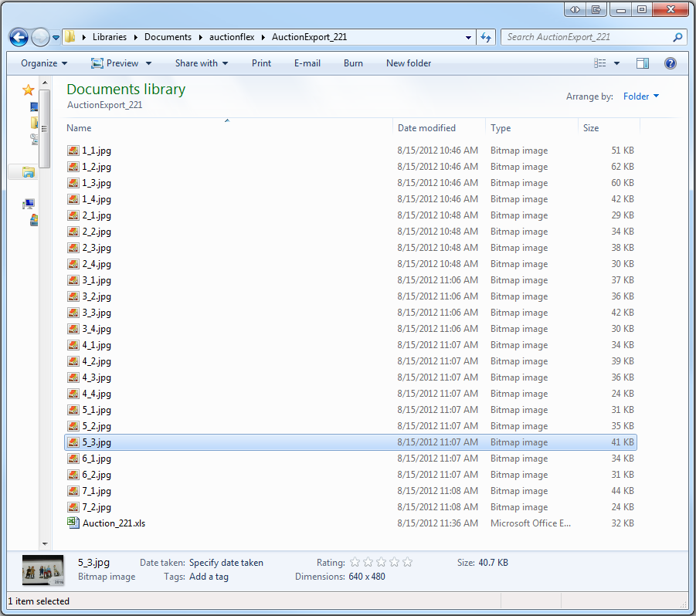
Task: Click the 5_3.jpg preview thumbnail in details pane
Action: 43,570
